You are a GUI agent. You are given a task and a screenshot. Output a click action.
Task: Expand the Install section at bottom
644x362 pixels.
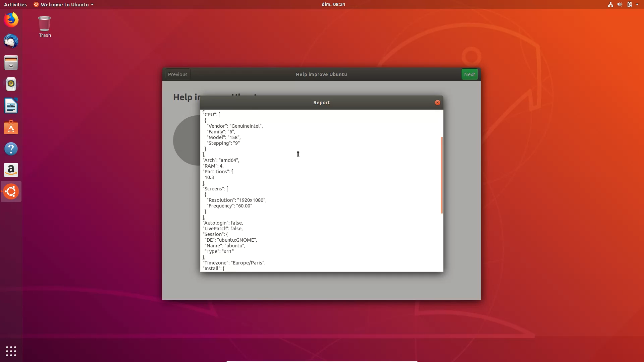[x=223, y=268]
